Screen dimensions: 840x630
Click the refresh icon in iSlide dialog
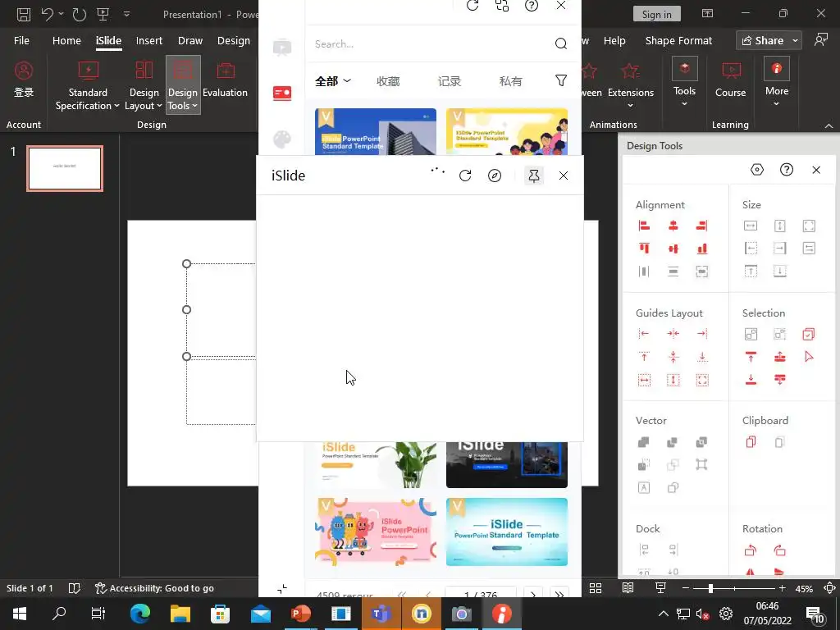(x=465, y=176)
